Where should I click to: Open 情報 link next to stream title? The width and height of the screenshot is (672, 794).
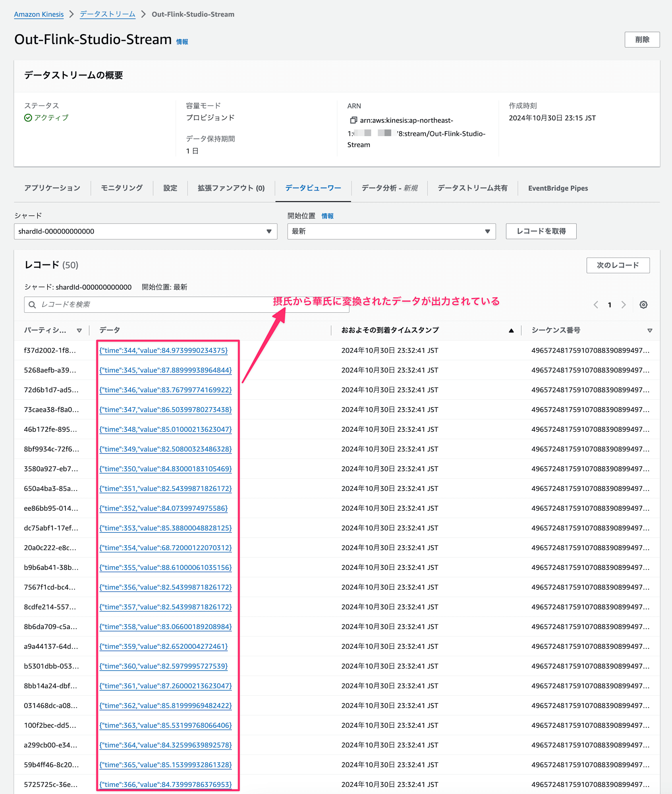(x=182, y=42)
